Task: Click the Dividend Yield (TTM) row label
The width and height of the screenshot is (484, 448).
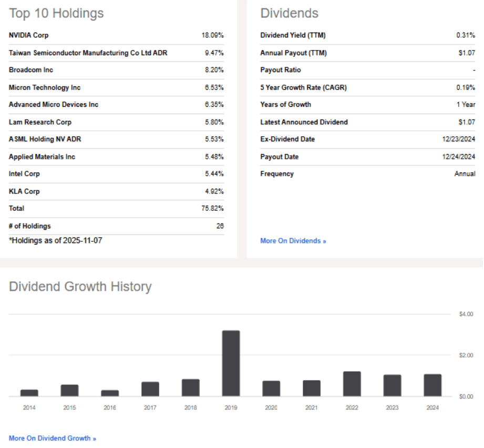Action: [x=293, y=35]
